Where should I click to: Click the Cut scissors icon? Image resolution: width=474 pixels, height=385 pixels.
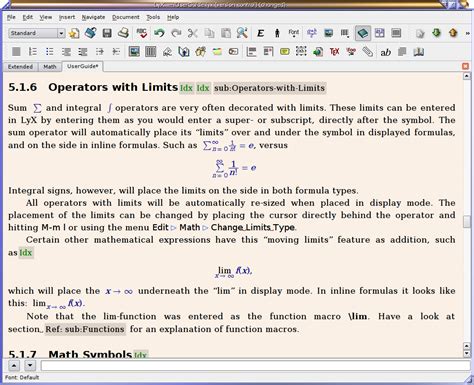tap(193, 33)
